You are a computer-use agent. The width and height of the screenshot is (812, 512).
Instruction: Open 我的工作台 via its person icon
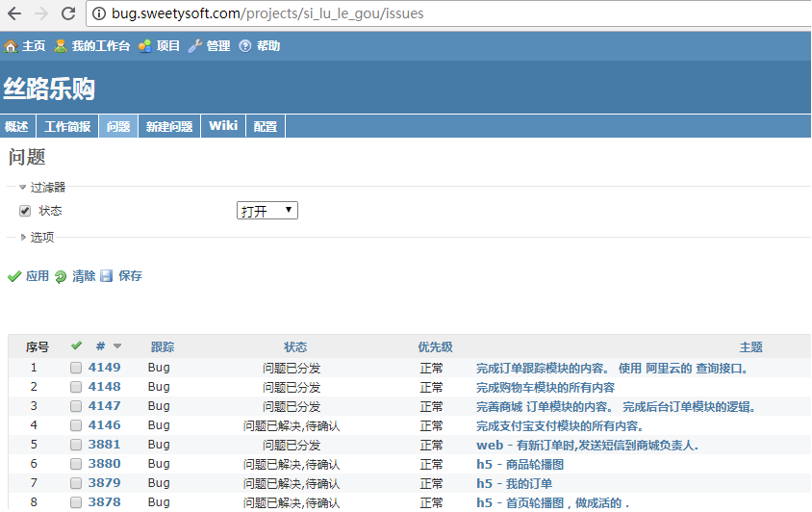click(x=61, y=46)
